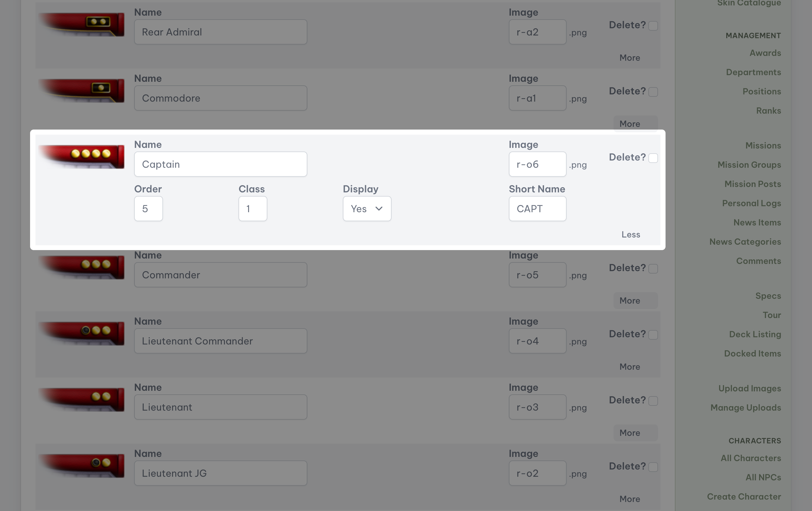The width and height of the screenshot is (812, 511).
Task: Check the Delete box for Captain
Action: [653, 158]
